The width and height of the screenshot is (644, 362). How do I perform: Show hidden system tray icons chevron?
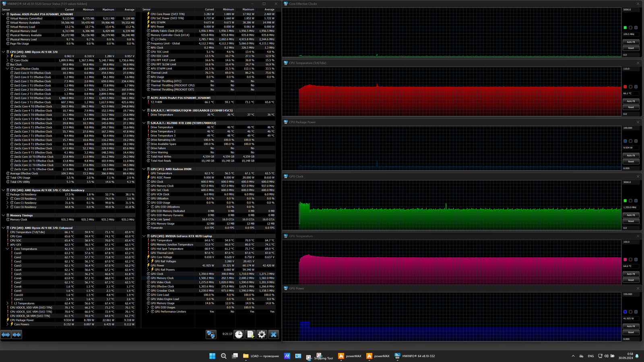click(573, 356)
